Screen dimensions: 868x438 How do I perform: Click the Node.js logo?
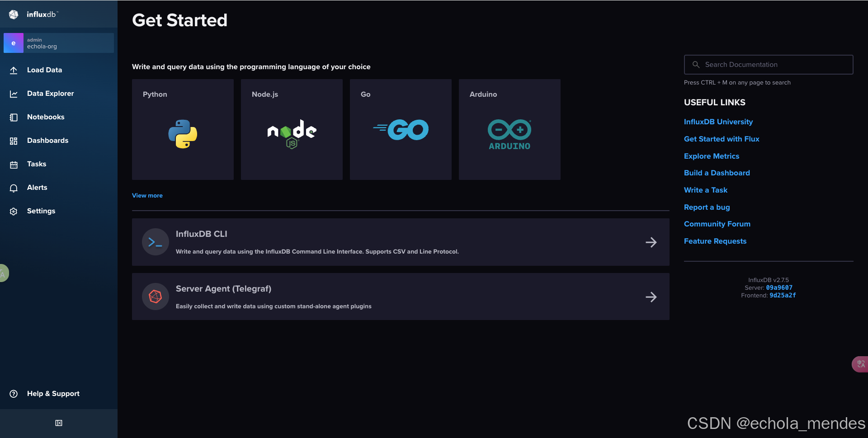coord(292,134)
